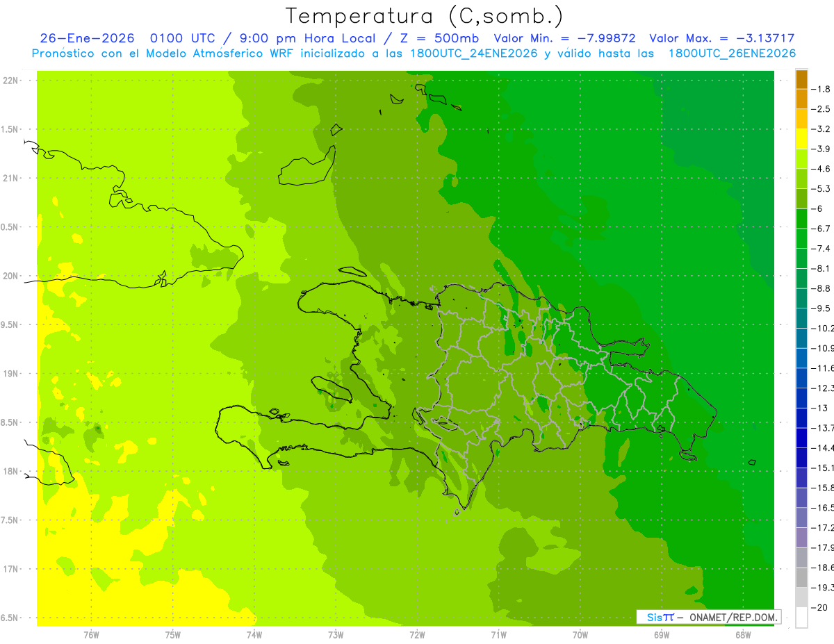
Task: Click the orange swatch between -1.8 and -2.5
Action: tap(801, 99)
